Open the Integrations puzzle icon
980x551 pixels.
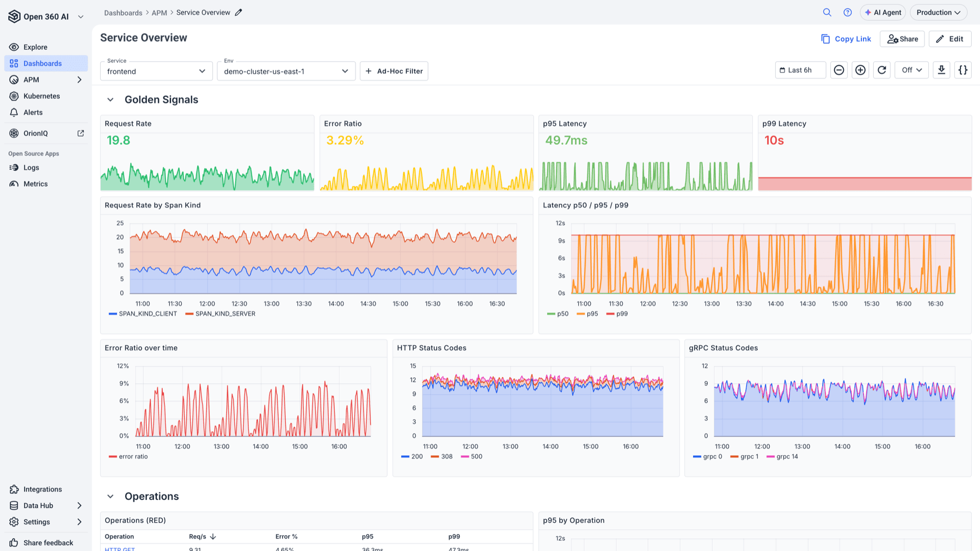click(x=14, y=489)
